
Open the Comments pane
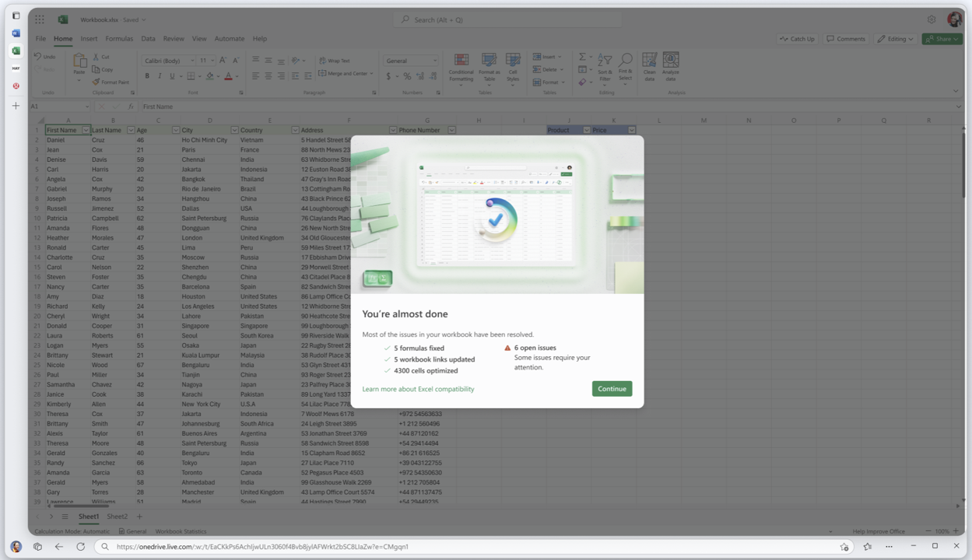coord(846,39)
